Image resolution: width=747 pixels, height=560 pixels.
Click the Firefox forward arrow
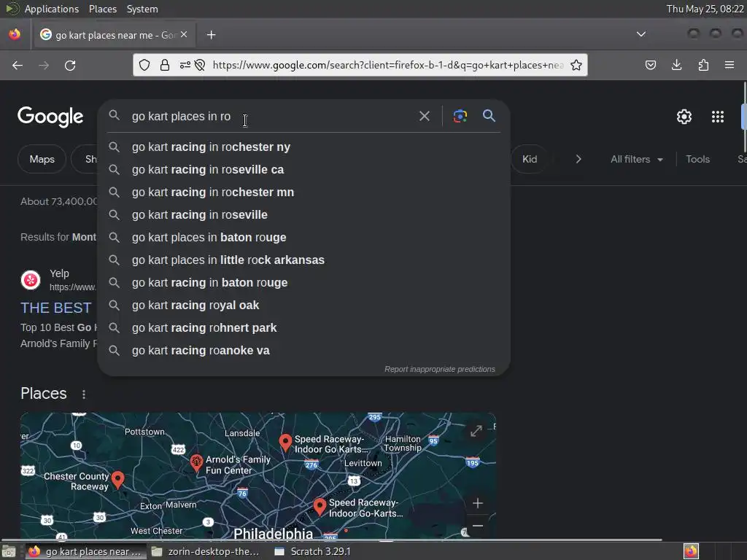coord(44,65)
